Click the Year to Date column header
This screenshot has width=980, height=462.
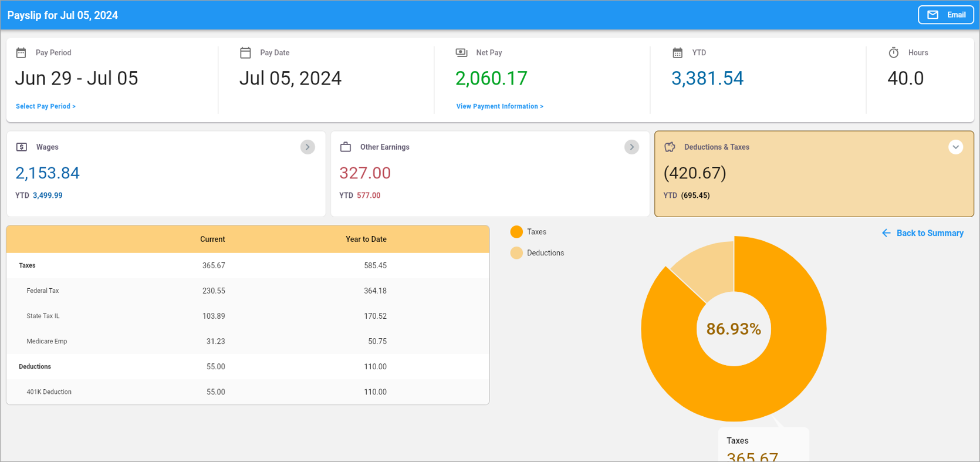[x=366, y=240]
